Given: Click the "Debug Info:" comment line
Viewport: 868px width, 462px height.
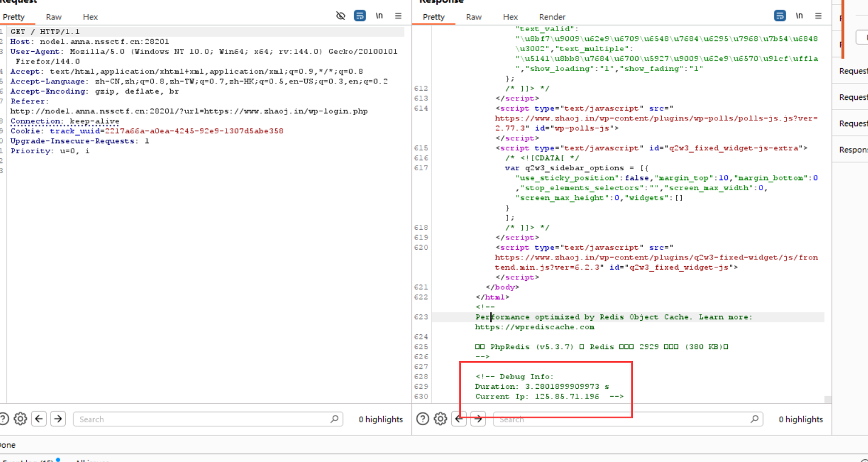Looking at the screenshot, I should 514,377.
